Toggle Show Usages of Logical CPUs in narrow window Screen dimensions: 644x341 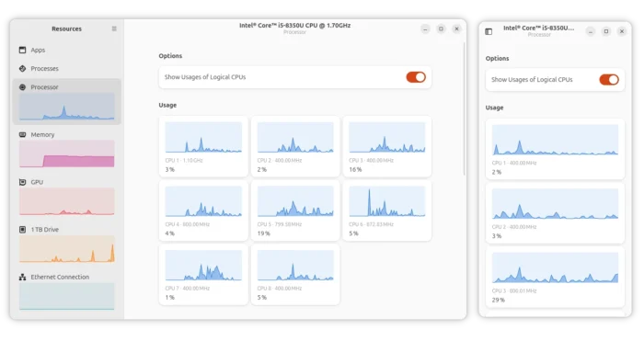(609, 80)
